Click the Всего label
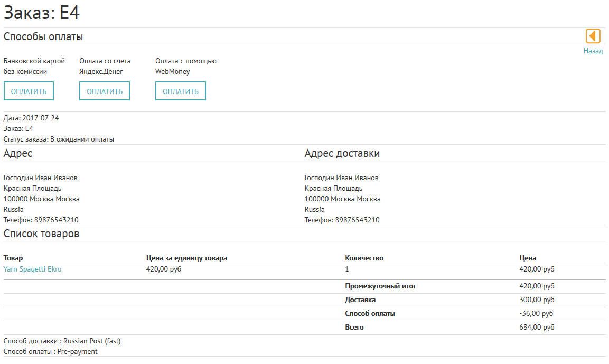Viewport: 609px width, 364px height. click(354, 327)
